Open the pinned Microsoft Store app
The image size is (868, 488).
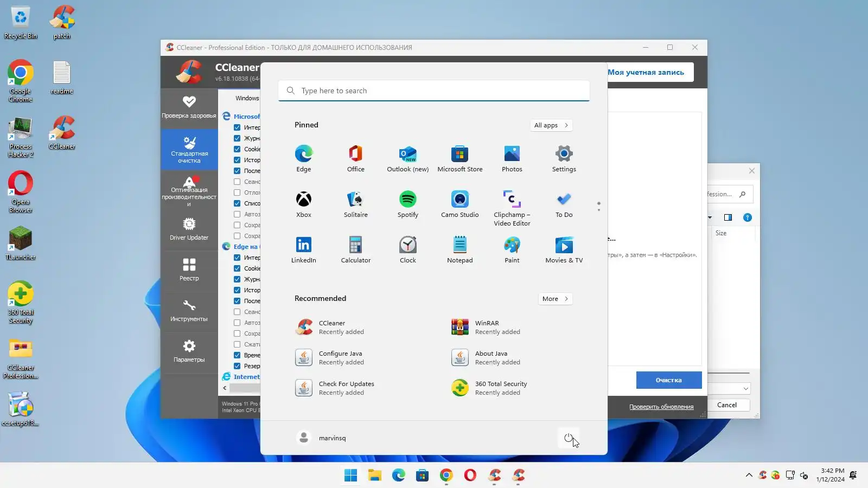point(460,159)
